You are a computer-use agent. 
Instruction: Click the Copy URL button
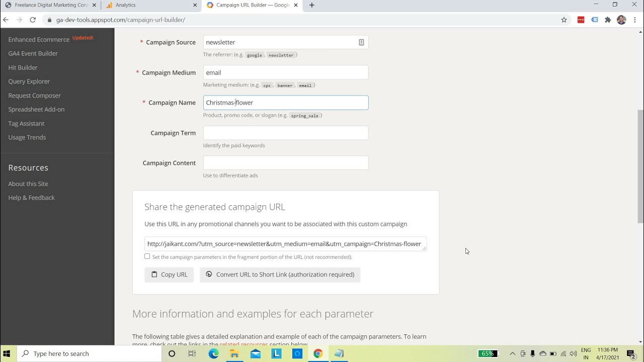[x=169, y=275]
